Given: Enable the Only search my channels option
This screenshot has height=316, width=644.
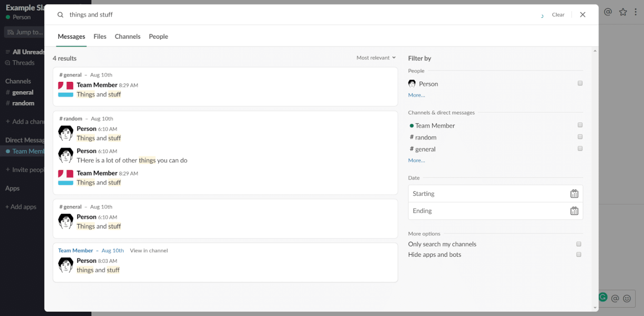Looking at the screenshot, I should (579, 244).
